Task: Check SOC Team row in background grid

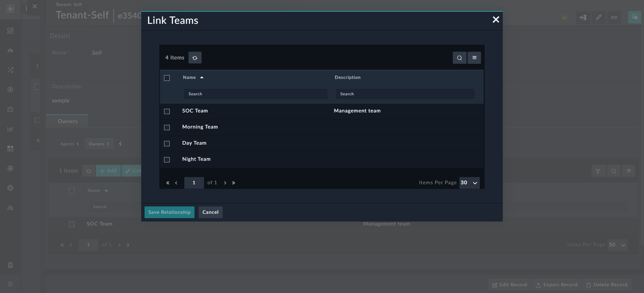Action: click(x=71, y=225)
